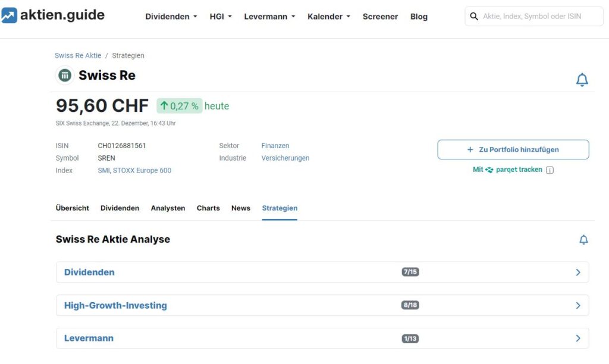The height and width of the screenshot is (364, 609).
Task: Expand the Levermann strategy row chevron
Action: pos(578,338)
